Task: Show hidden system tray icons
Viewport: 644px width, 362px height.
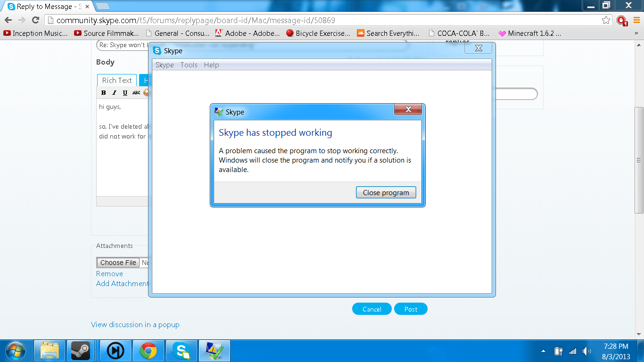Action: tap(544, 351)
